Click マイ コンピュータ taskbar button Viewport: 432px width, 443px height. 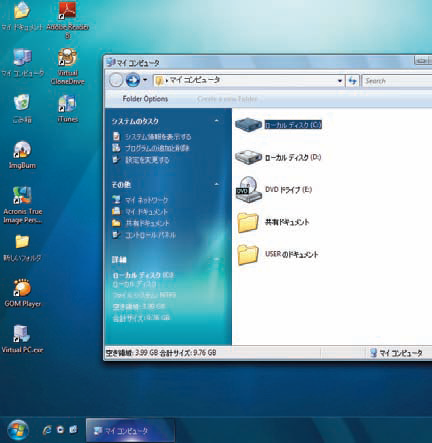[130, 431]
